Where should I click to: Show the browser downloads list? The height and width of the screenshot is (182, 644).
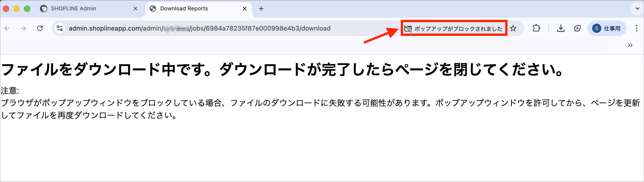[x=561, y=28]
